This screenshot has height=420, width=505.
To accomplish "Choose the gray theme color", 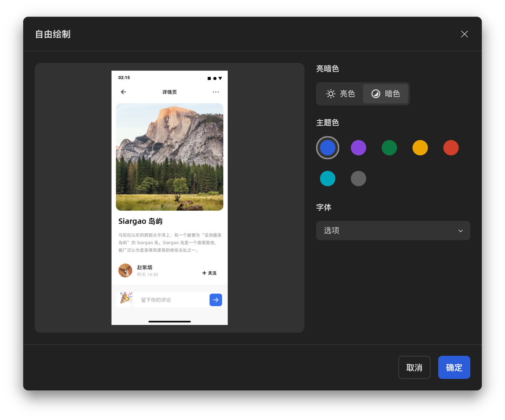I will point(358,179).
